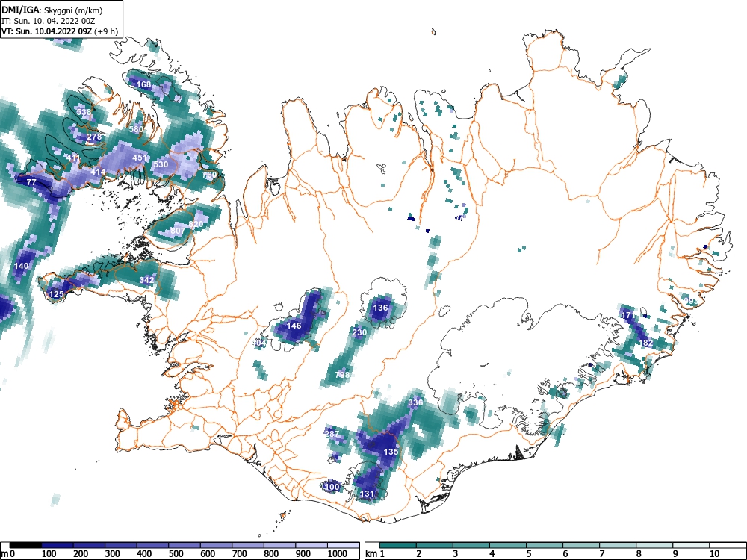Screen dimensions: 747x560
Task: Select the pale 900–1000 m legend swatch
Action: [311, 545]
